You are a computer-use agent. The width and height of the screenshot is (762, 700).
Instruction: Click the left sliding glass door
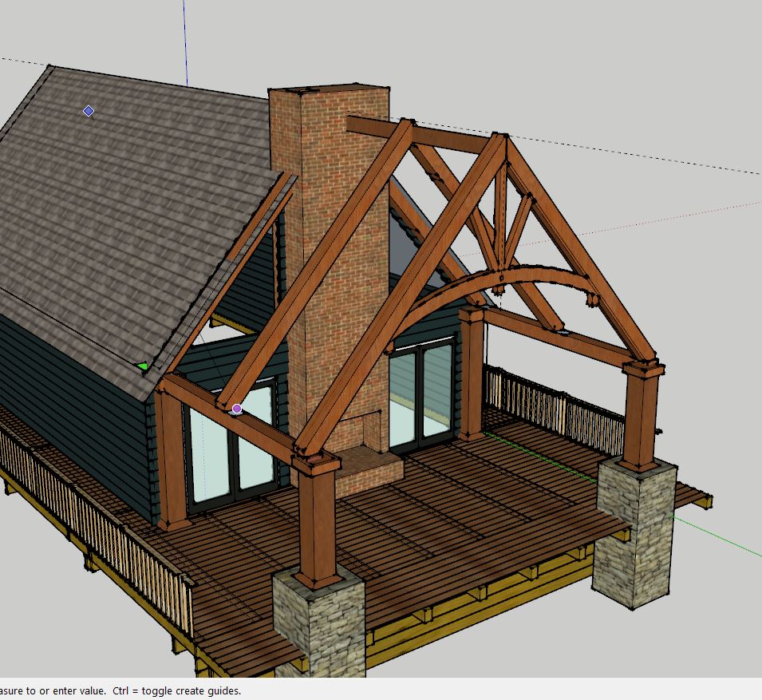click(231, 451)
